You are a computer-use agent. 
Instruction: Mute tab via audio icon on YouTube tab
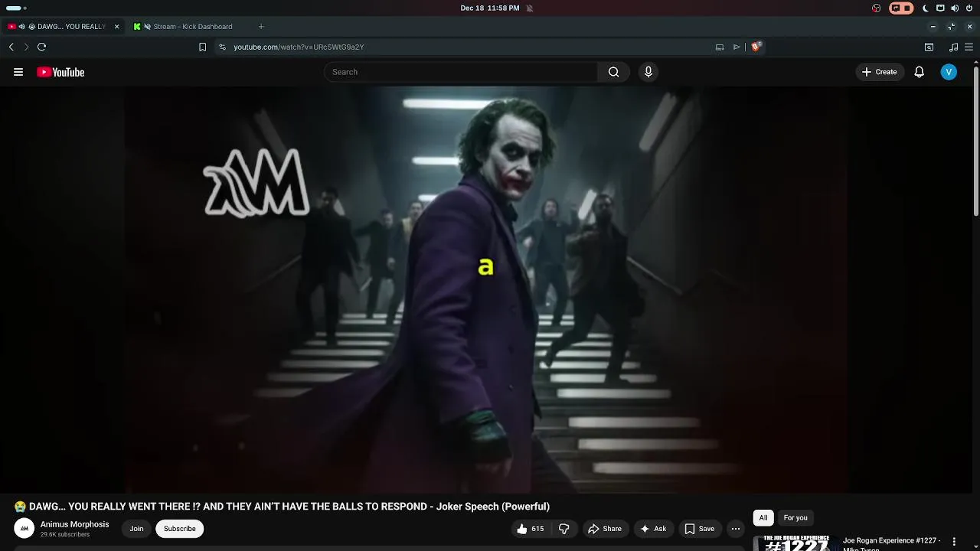(22, 27)
